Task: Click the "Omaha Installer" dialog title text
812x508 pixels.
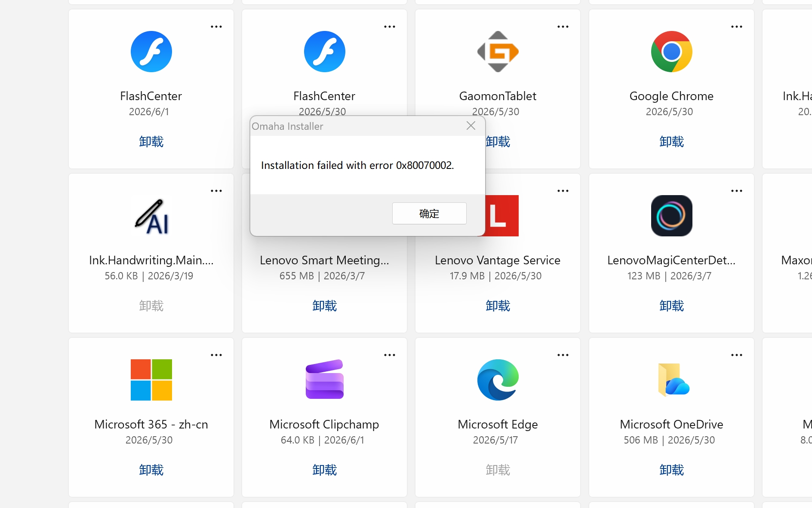Action: click(287, 126)
